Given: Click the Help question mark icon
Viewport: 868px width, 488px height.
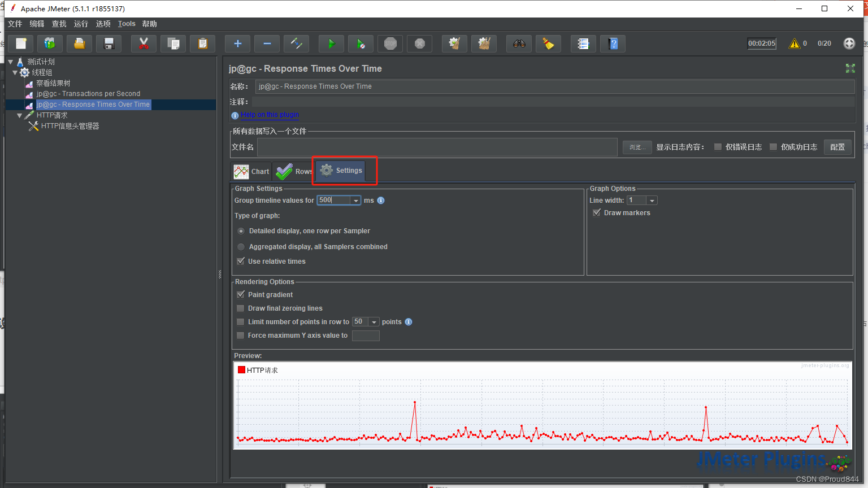Looking at the screenshot, I should point(613,43).
